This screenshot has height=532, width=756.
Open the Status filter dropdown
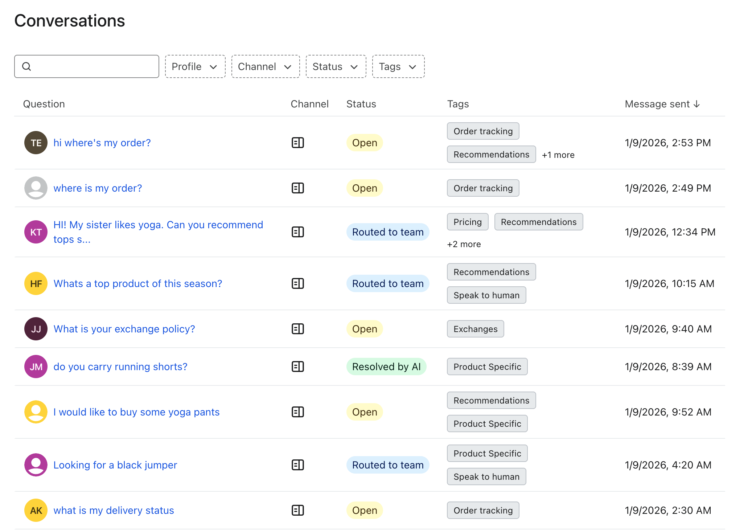336,66
